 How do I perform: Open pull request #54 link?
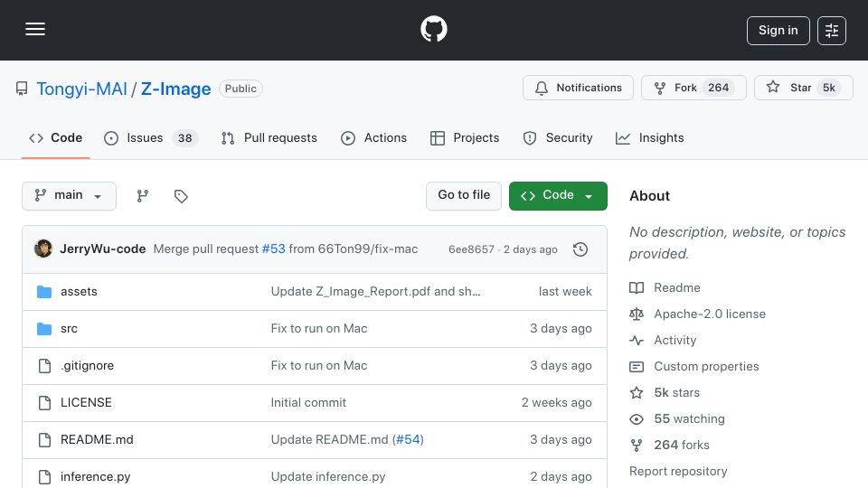pyautogui.click(x=408, y=440)
